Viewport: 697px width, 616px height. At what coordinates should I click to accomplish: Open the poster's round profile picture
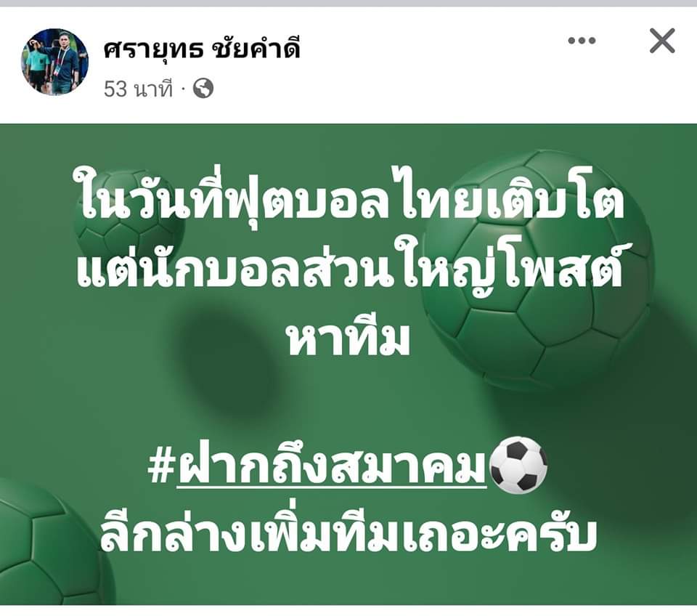click(54, 62)
